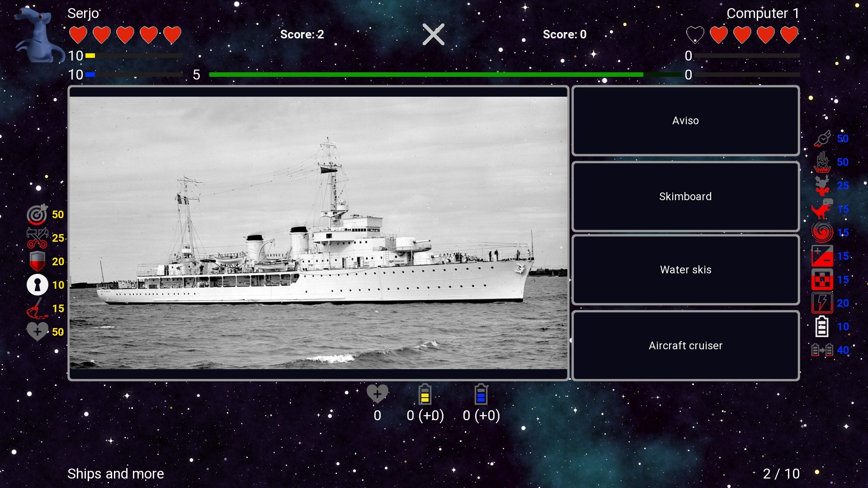The width and height of the screenshot is (868, 488).
Task: Pick the Aircraft cruiser answer
Action: click(x=685, y=345)
